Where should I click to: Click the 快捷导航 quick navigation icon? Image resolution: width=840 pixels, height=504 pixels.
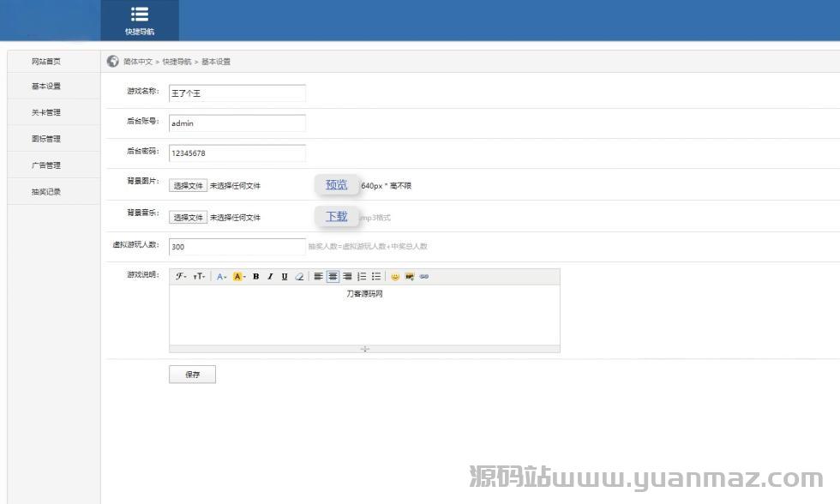140,21
